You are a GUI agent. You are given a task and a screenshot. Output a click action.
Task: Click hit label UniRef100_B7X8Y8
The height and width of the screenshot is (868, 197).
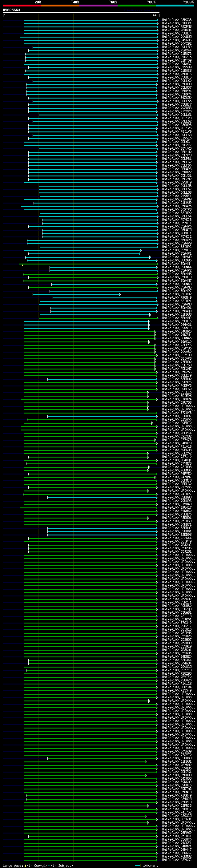177,412
